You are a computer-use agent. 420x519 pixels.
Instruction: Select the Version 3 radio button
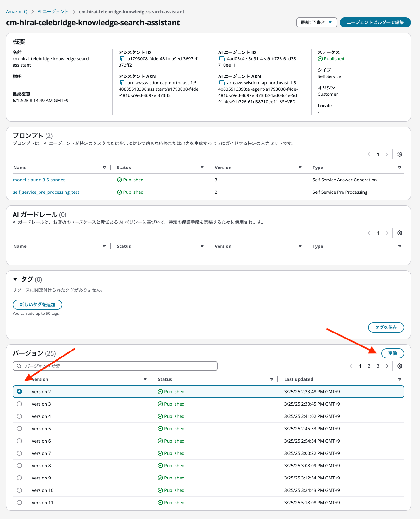pos(19,404)
